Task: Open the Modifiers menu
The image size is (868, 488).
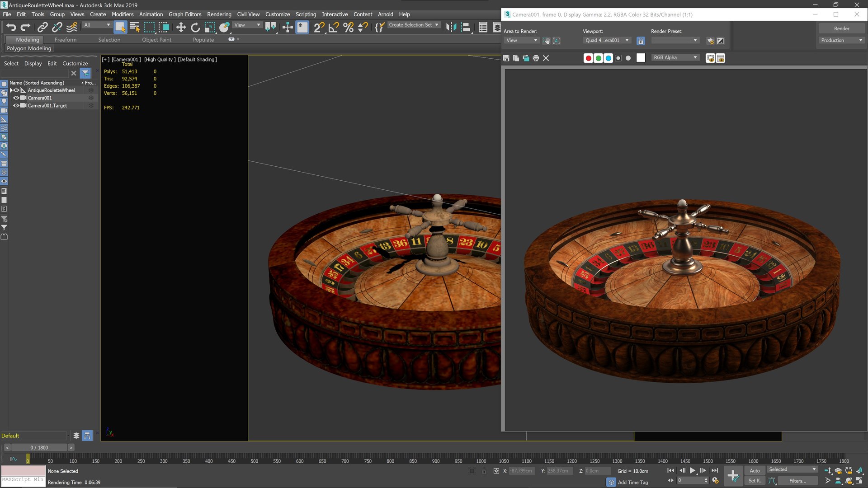Action: [x=123, y=14]
